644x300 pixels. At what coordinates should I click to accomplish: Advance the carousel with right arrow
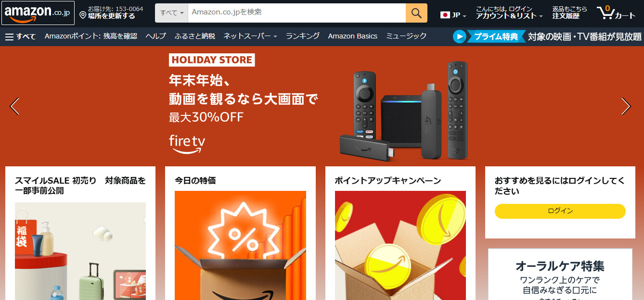[626, 106]
